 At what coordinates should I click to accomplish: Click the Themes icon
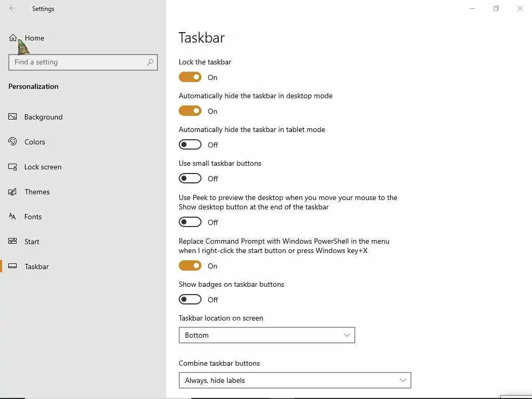coord(12,192)
